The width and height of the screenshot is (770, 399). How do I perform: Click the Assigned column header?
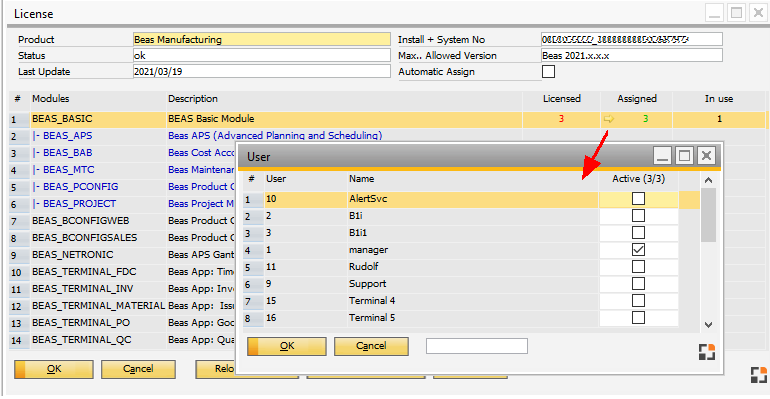click(x=637, y=99)
